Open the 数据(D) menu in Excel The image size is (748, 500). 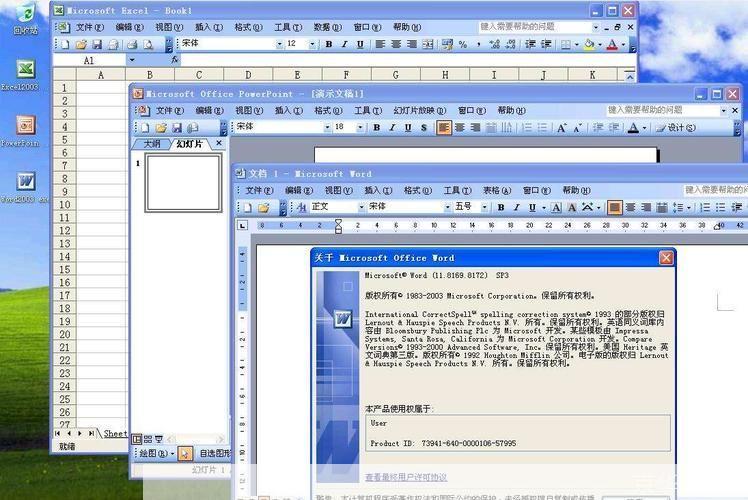(x=327, y=27)
